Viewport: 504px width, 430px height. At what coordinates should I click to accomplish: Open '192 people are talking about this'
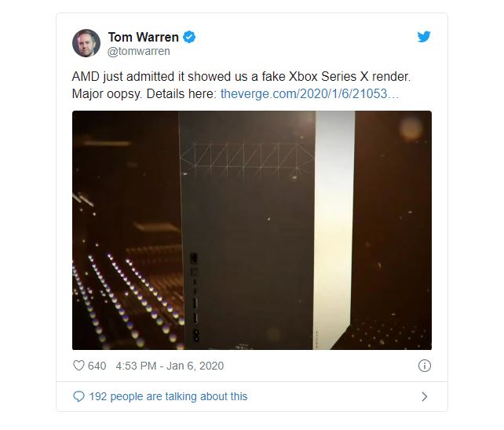coord(168,396)
